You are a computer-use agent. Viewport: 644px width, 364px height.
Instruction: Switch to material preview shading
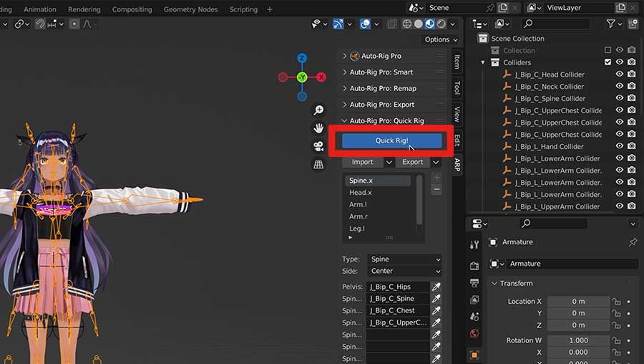pyautogui.click(x=429, y=24)
